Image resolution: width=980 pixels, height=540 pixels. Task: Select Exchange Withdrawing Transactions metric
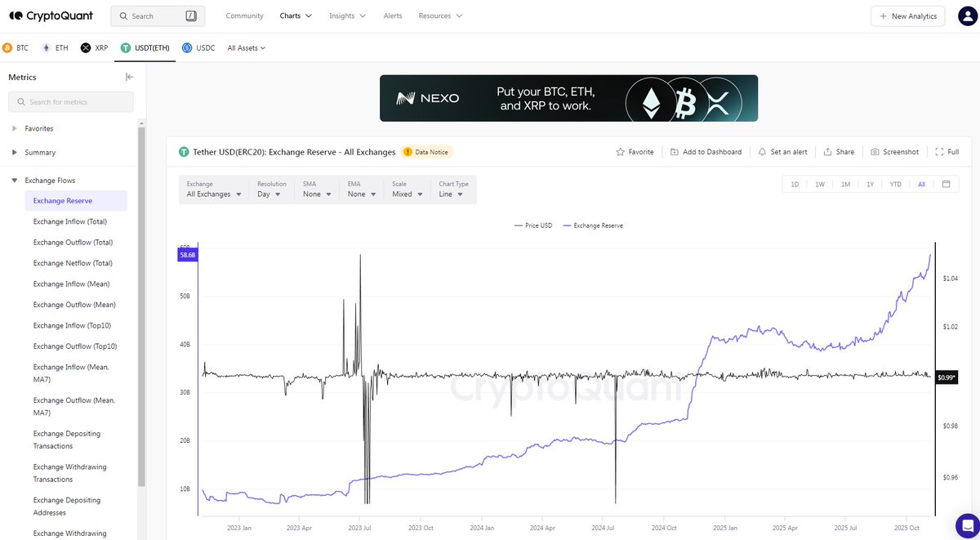tap(69, 473)
